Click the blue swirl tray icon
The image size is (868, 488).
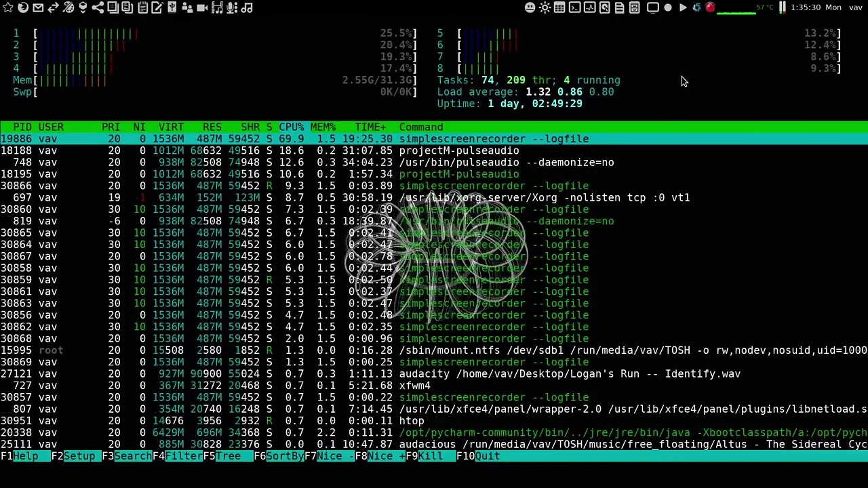pos(696,7)
